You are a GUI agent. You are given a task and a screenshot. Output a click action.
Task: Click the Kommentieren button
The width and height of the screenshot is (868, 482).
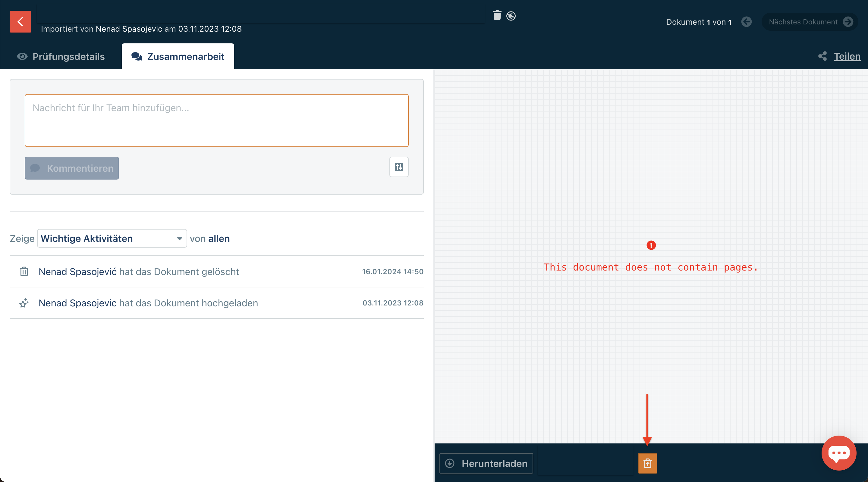[71, 168]
